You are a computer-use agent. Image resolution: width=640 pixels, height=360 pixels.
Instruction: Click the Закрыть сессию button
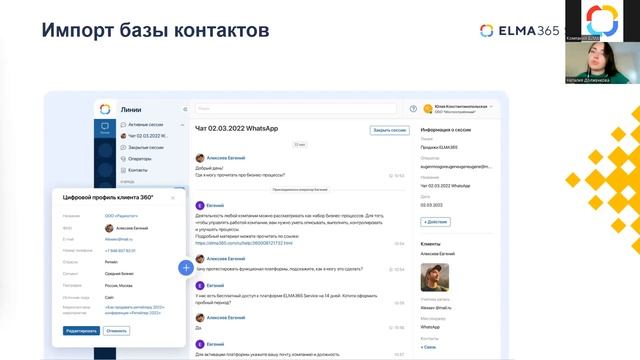tap(389, 130)
